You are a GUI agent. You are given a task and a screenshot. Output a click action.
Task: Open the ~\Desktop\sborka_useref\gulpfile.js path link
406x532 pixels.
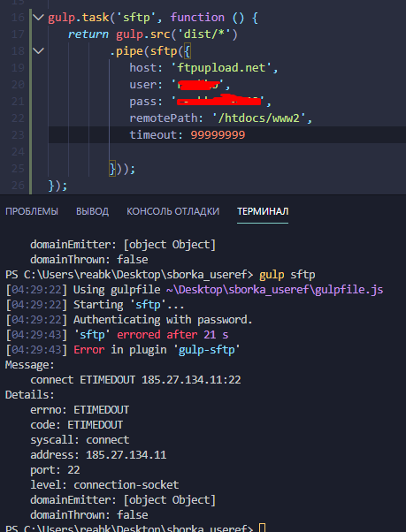click(x=274, y=290)
